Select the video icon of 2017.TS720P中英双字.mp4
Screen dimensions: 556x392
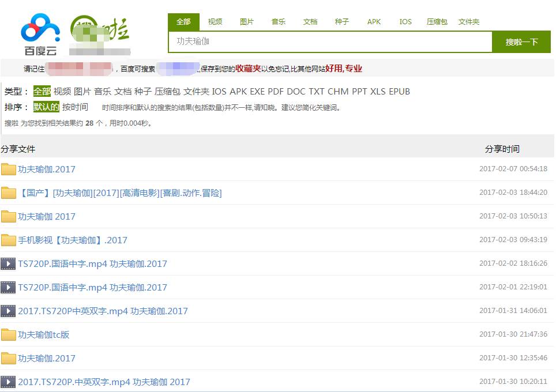tap(8, 311)
